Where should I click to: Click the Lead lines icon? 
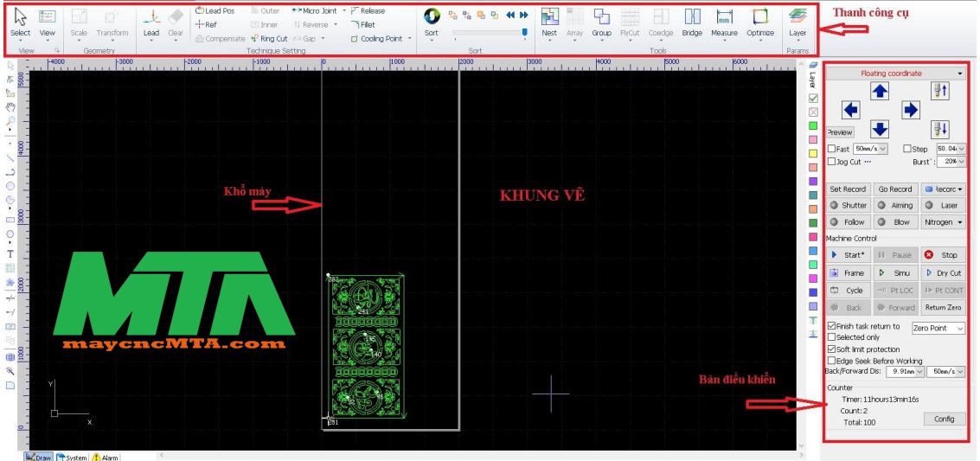151,18
